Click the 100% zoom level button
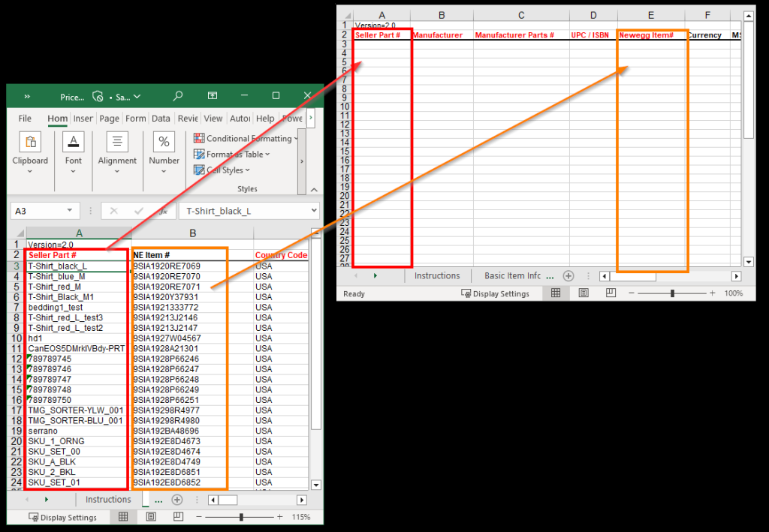769x532 pixels. [x=735, y=293]
